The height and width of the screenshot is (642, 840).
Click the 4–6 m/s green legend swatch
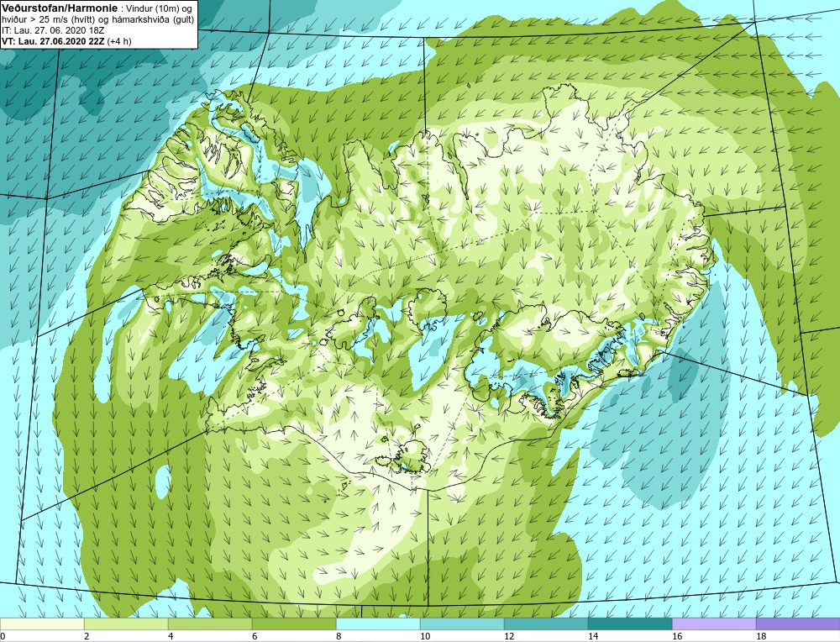[210, 624]
